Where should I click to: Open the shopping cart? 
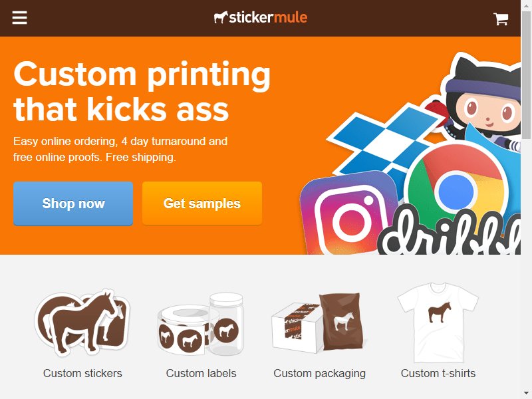point(501,19)
